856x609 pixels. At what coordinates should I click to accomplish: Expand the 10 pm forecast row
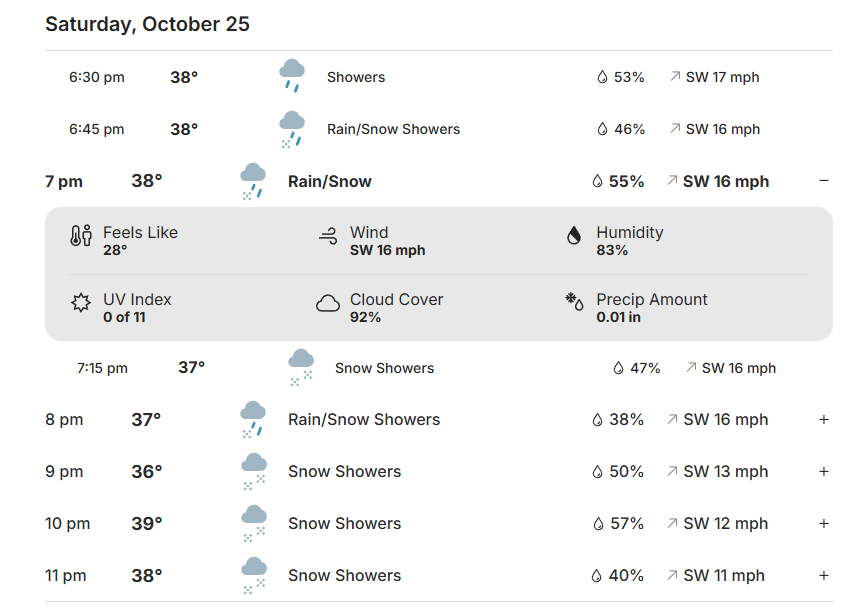(x=824, y=524)
